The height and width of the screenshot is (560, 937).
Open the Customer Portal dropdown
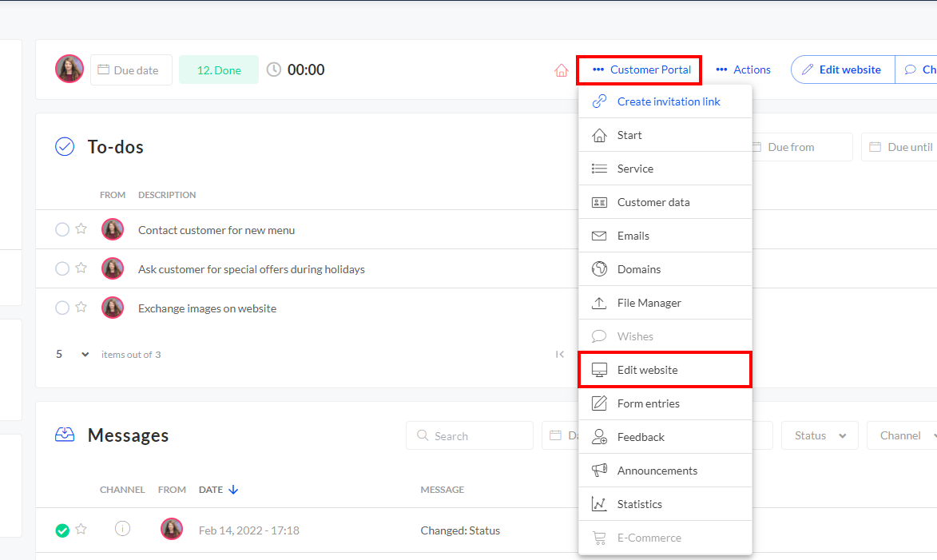[641, 70]
